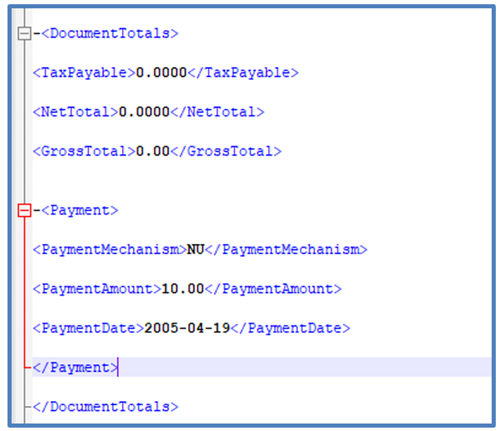Select the PaymentAmount value 10.00
Image resolution: width=500 pixels, height=431 pixels.
[x=183, y=289]
